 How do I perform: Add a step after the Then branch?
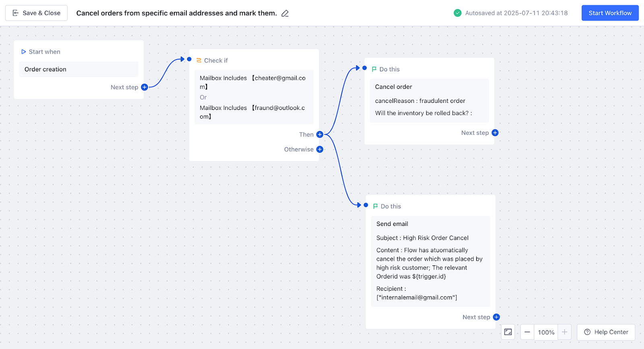(x=320, y=134)
